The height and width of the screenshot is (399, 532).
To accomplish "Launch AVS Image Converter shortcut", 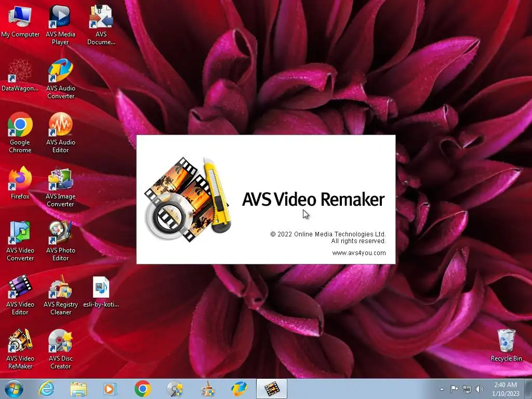I will [60, 187].
